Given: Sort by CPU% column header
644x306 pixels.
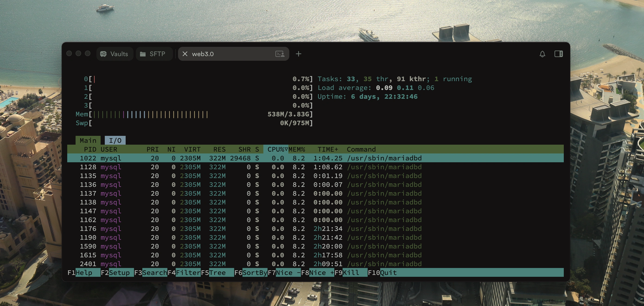Looking at the screenshot, I should (x=276, y=150).
